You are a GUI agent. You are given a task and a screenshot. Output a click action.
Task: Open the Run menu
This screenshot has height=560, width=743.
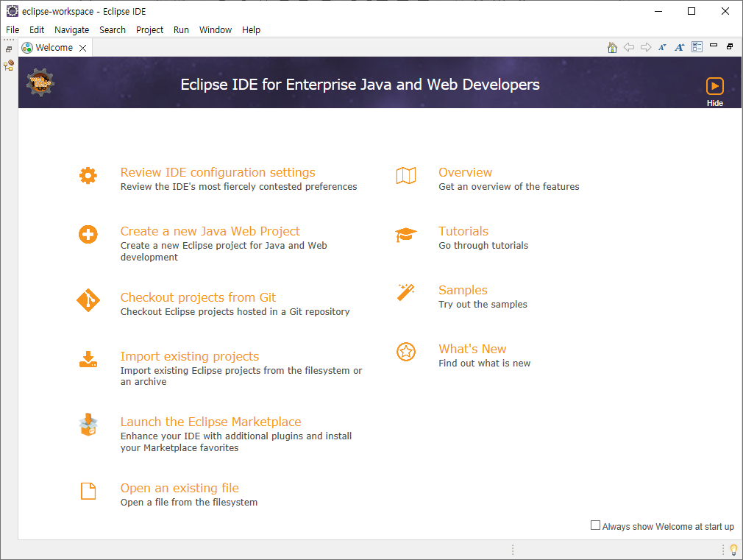point(181,30)
